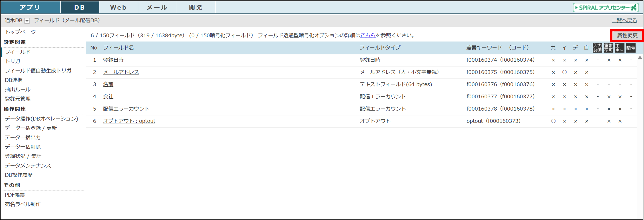Select トリガ in the sidebar

[13, 61]
